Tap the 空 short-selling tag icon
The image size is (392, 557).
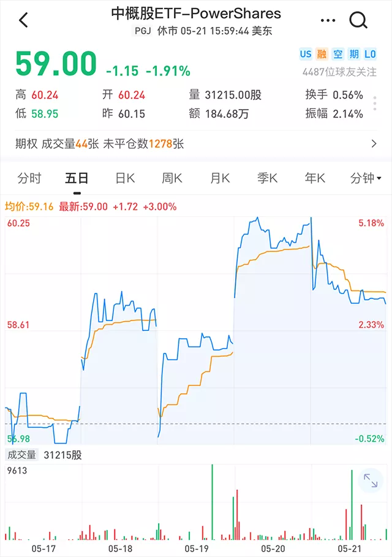(x=337, y=54)
